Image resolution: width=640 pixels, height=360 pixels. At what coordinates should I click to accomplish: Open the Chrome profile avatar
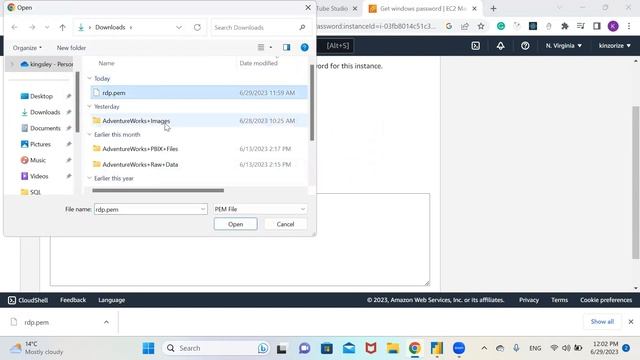pos(613,26)
